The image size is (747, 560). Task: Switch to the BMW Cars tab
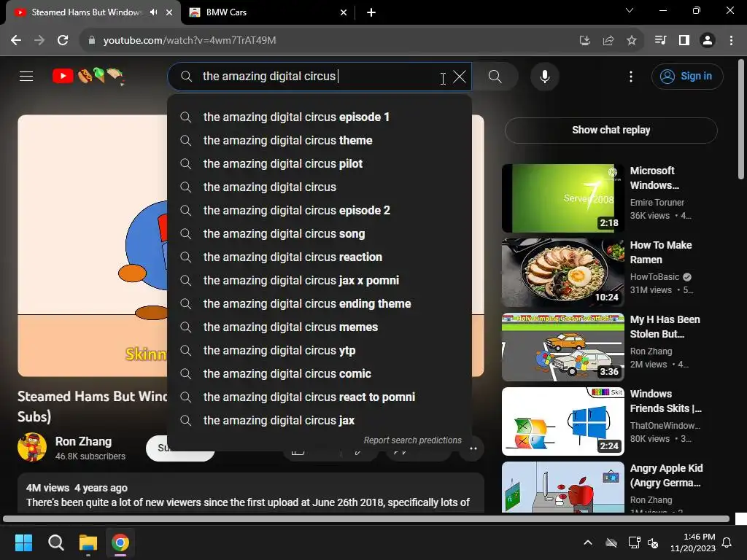(268, 12)
